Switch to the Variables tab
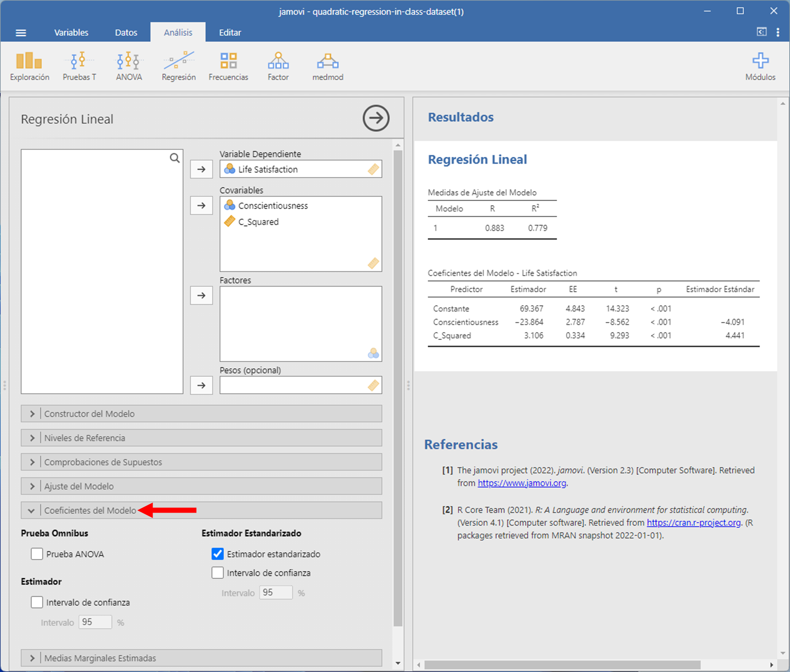The width and height of the screenshot is (790, 672). click(71, 33)
